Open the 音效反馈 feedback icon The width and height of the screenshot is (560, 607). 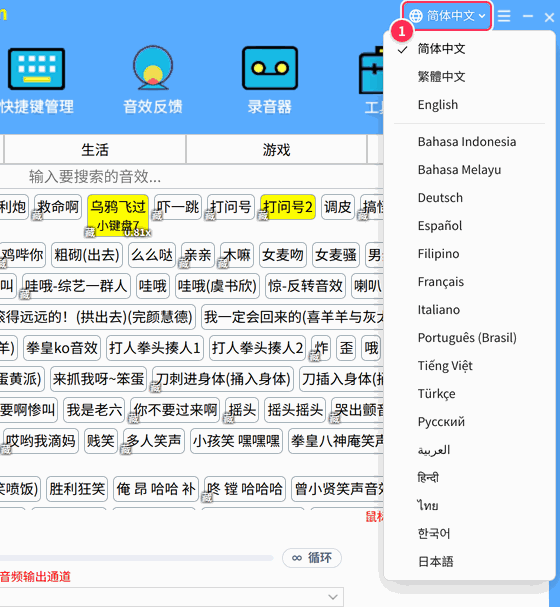click(x=153, y=68)
